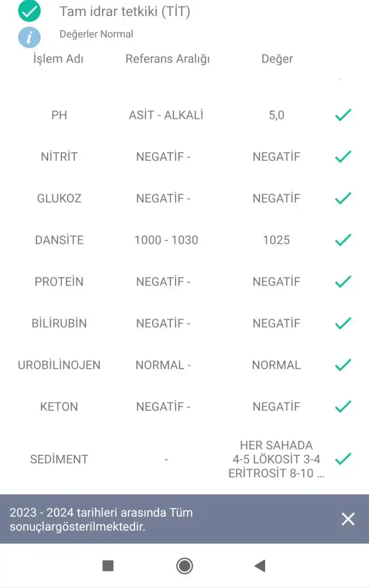Click the checkmark in the NİTRİT row
Screen dimensions: 369x588
click(x=343, y=157)
